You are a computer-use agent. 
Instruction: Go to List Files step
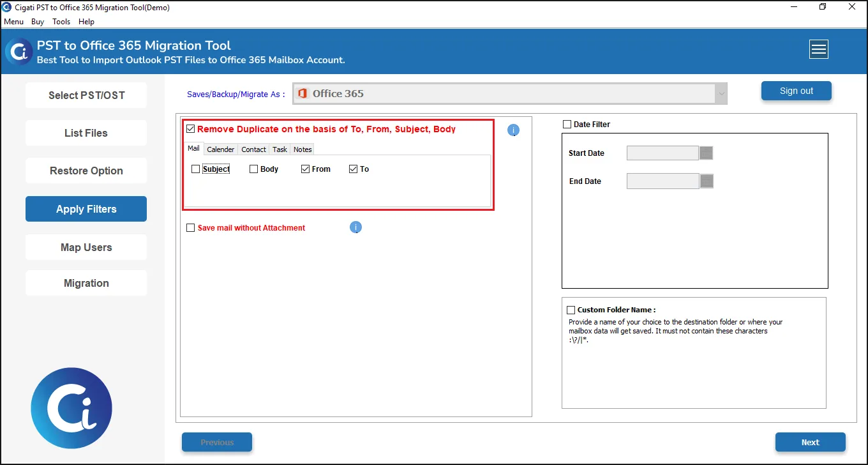pyautogui.click(x=86, y=133)
